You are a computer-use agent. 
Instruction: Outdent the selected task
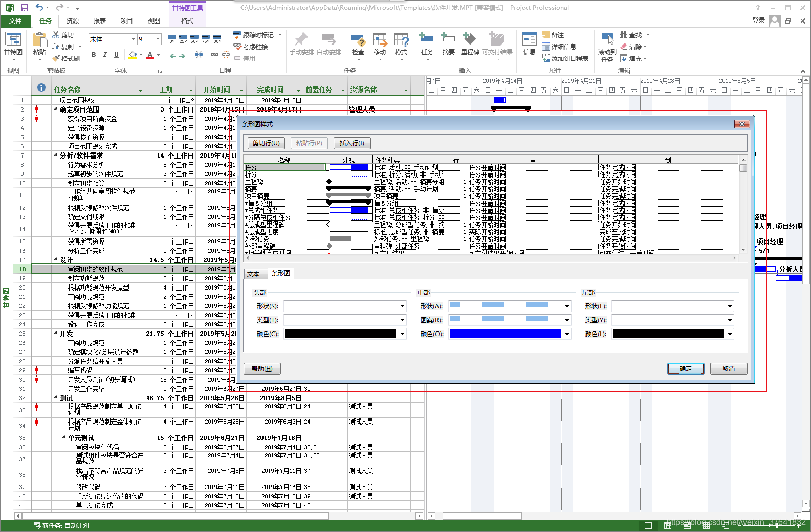(x=172, y=55)
